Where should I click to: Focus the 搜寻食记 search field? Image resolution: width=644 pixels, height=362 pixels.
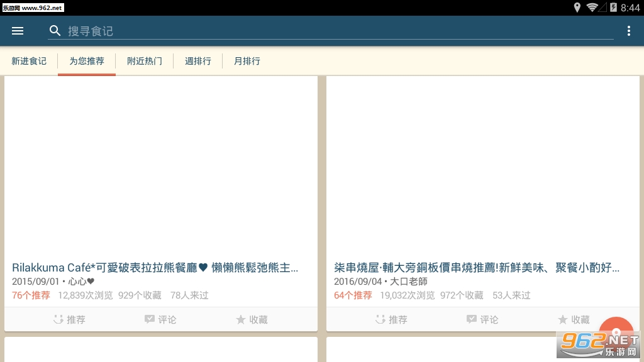click(x=331, y=31)
